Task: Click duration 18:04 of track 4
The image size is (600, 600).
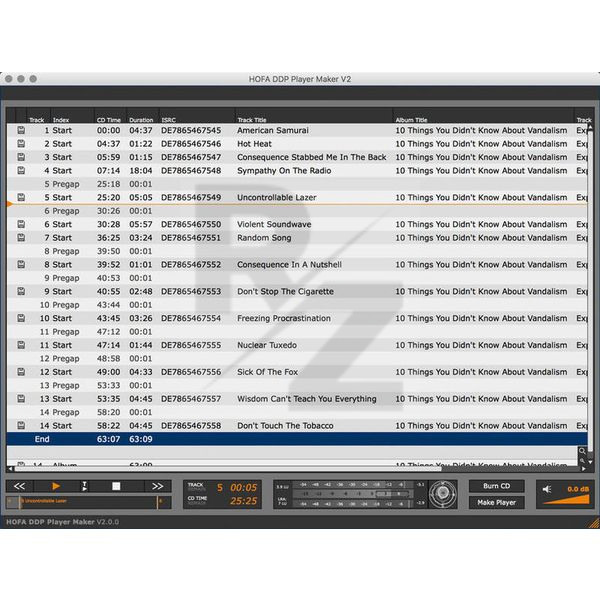Action: [x=141, y=171]
